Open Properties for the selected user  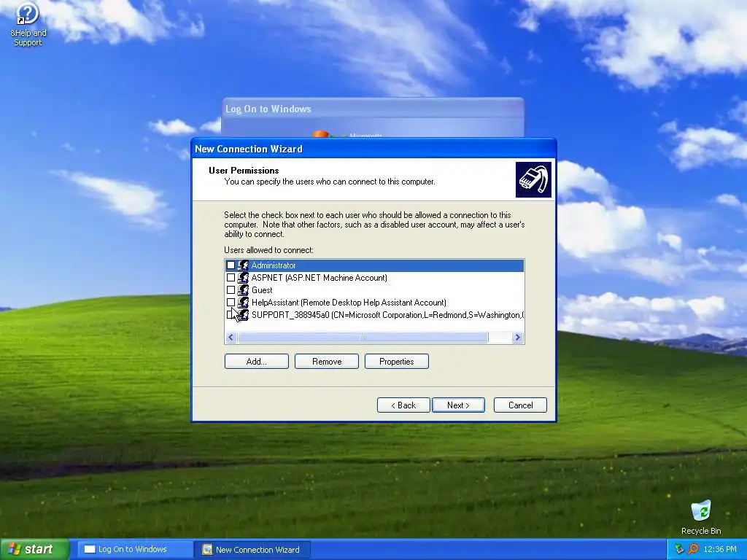pyautogui.click(x=396, y=362)
